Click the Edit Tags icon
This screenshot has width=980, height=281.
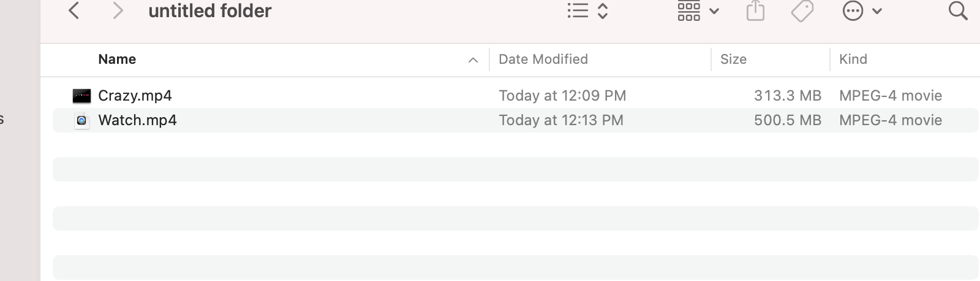[802, 10]
